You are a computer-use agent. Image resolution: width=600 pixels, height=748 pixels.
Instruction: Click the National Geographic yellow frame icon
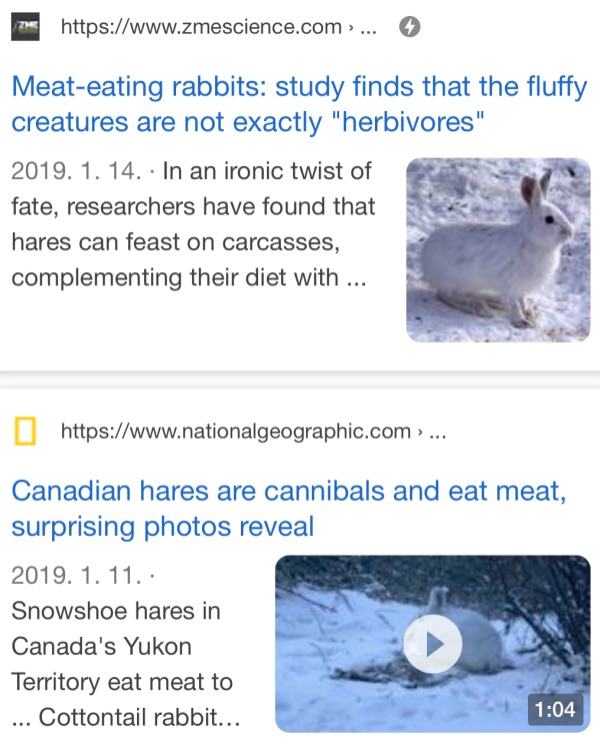pyautogui.click(x=25, y=432)
